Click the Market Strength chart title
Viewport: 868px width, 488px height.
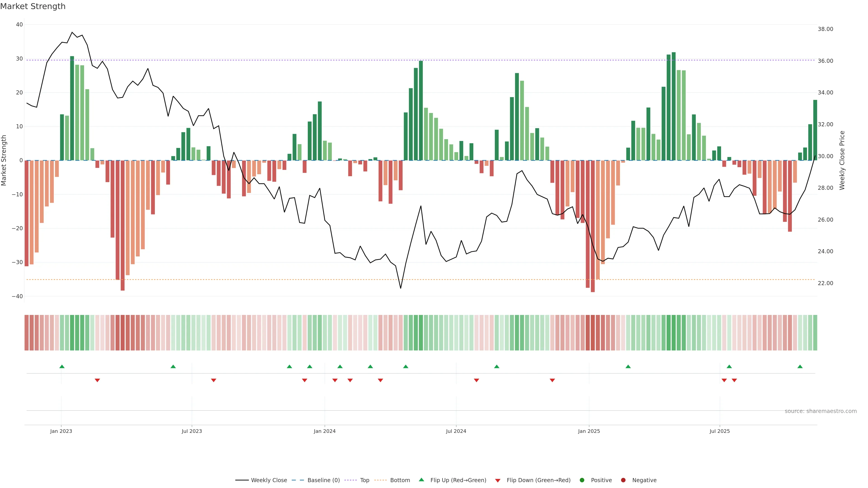[33, 6]
